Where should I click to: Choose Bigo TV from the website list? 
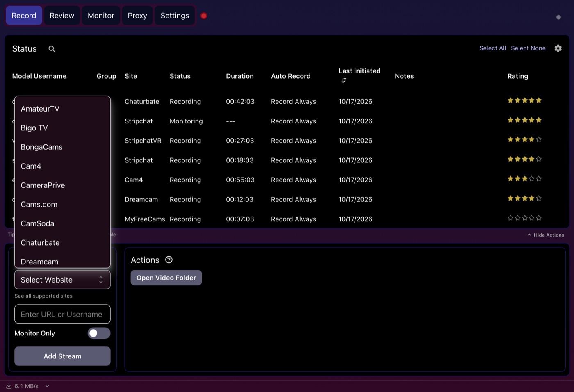[x=62, y=128]
